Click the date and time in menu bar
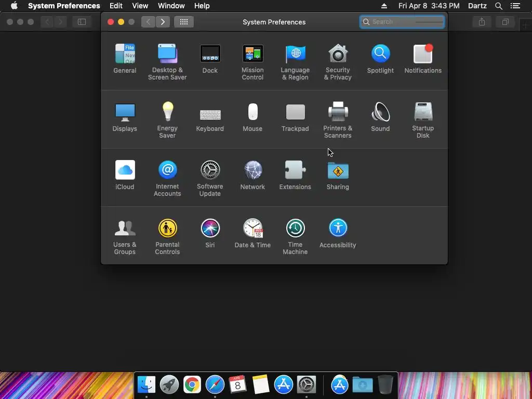Screen dimensions: 532x399 coord(429,6)
